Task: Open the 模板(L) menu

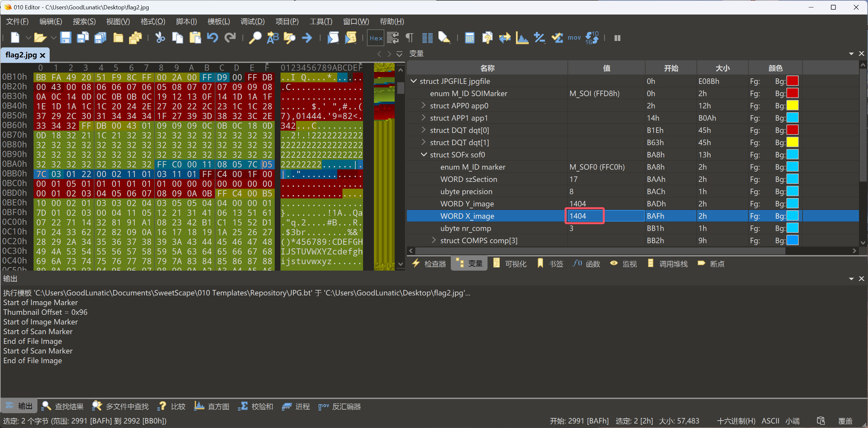Action: point(219,22)
